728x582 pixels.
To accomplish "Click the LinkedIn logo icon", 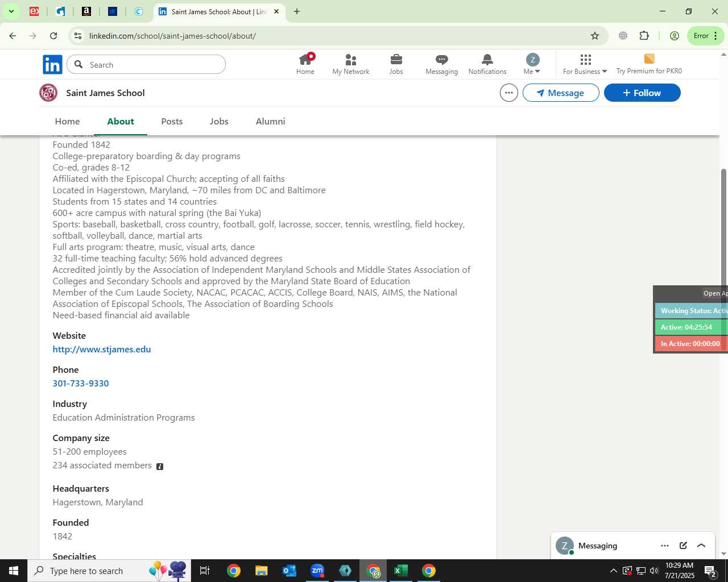I will tap(52, 65).
